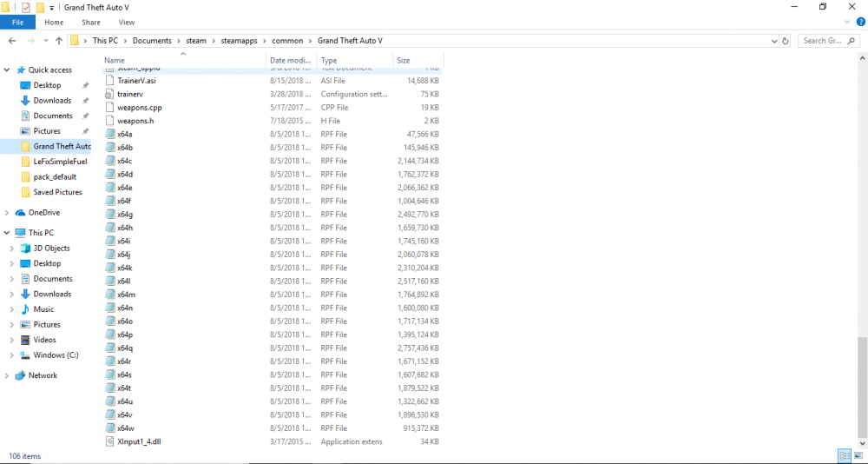This screenshot has height=464, width=868.
Task: Click the Up one level arrow
Action: tap(59, 41)
